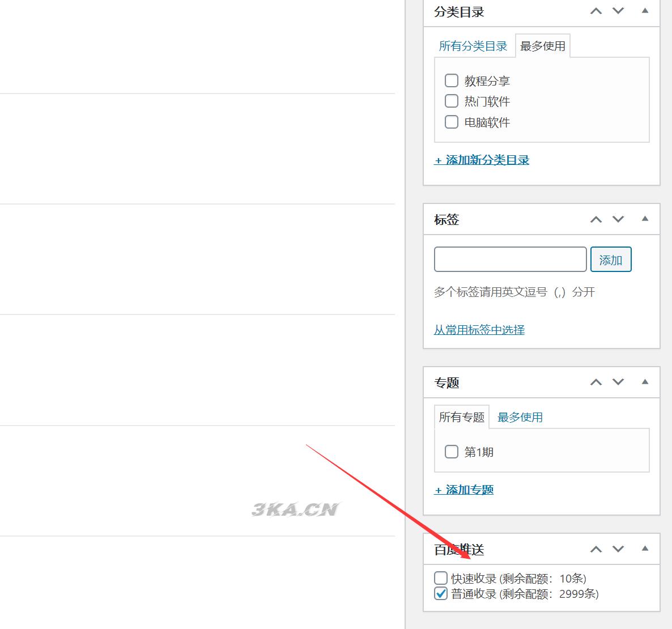Collapse the 分类目录 panel
Screen dimensions: 672x629
(x=645, y=11)
